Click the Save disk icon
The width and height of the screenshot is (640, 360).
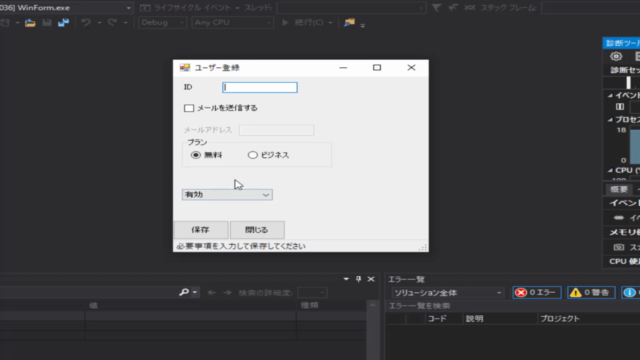pos(47,23)
